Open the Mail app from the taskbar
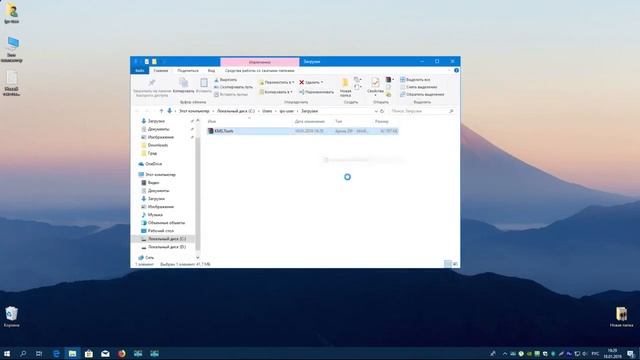The image size is (640, 360). point(105,353)
